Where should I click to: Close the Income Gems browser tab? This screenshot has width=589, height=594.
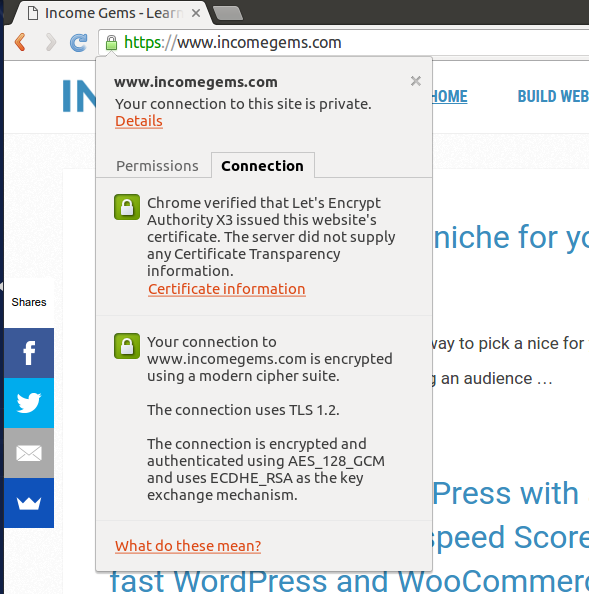point(196,13)
